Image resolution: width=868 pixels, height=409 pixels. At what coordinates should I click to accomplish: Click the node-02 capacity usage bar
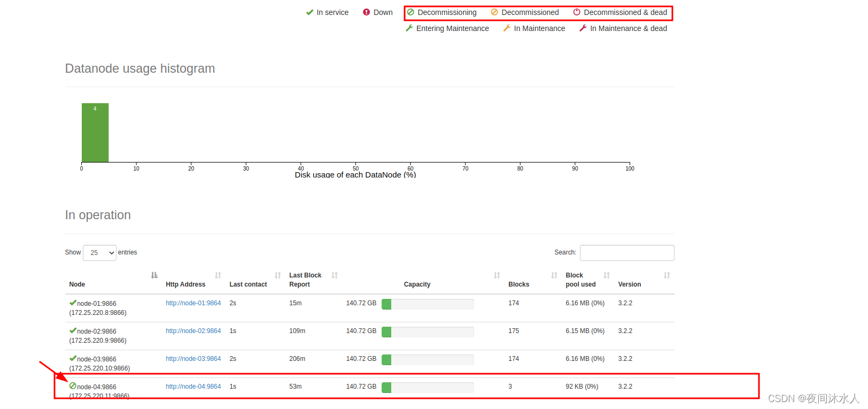[x=428, y=332]
